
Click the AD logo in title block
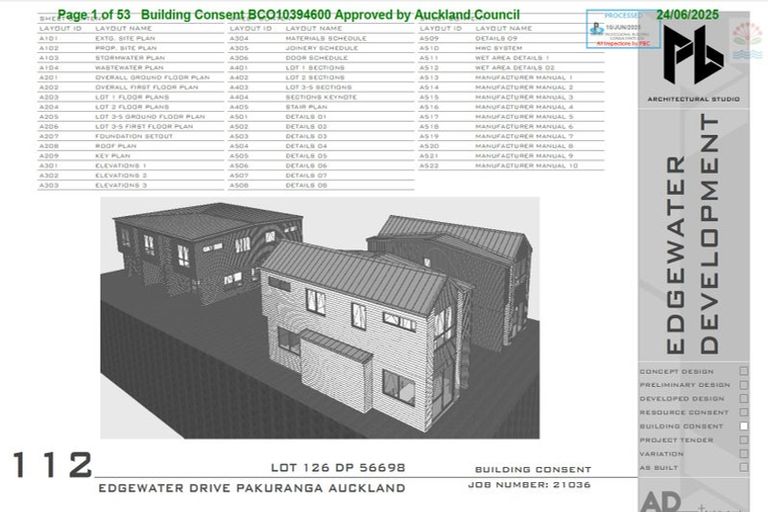(x=661, y=502)
